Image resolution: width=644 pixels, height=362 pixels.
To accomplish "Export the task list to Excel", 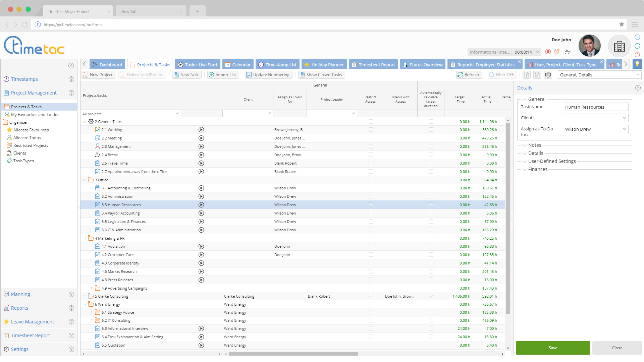I will [x=526, y=75].
